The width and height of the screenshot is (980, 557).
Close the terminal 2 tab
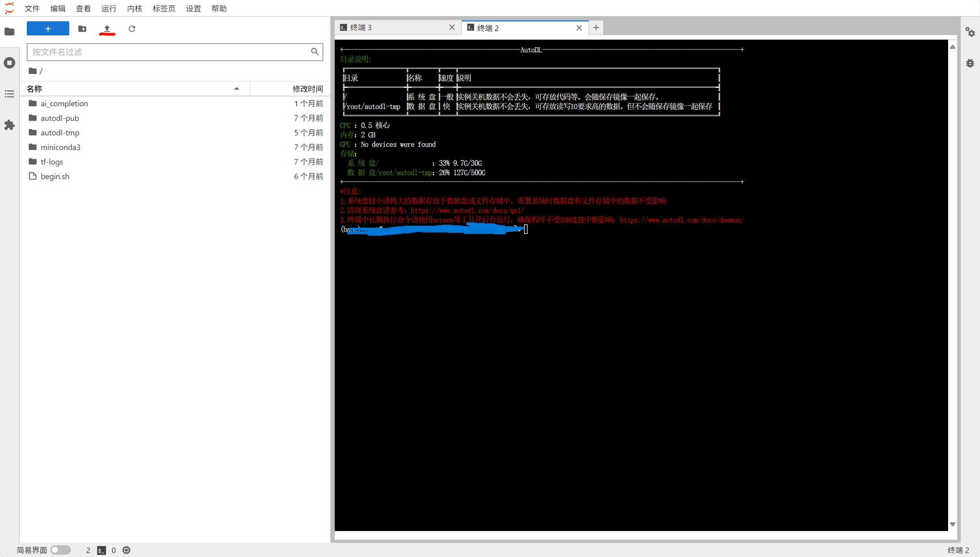point(579,28)
